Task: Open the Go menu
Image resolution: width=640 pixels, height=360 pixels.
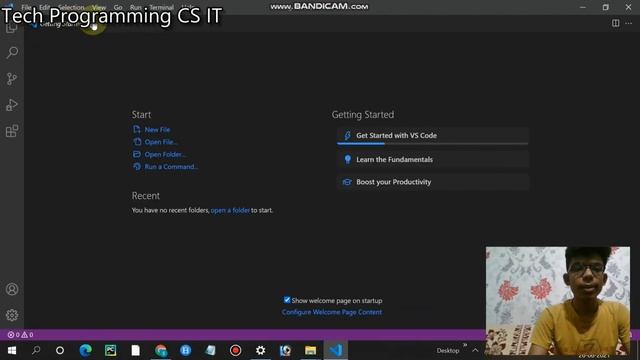Action: (118, 7)
